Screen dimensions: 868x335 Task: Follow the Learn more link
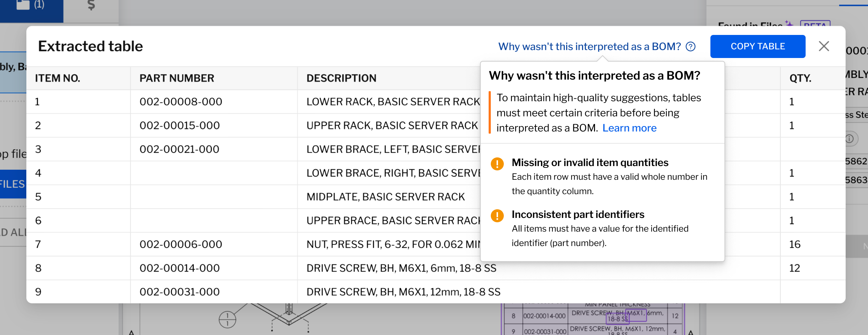coord(629,128)
